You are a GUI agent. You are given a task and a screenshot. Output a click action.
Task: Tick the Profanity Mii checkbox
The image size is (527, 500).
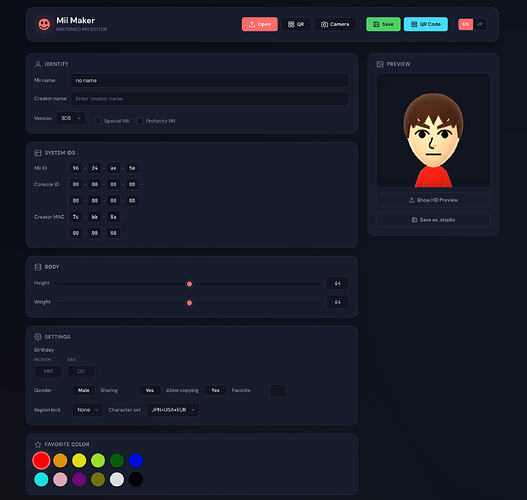[140, 121]
